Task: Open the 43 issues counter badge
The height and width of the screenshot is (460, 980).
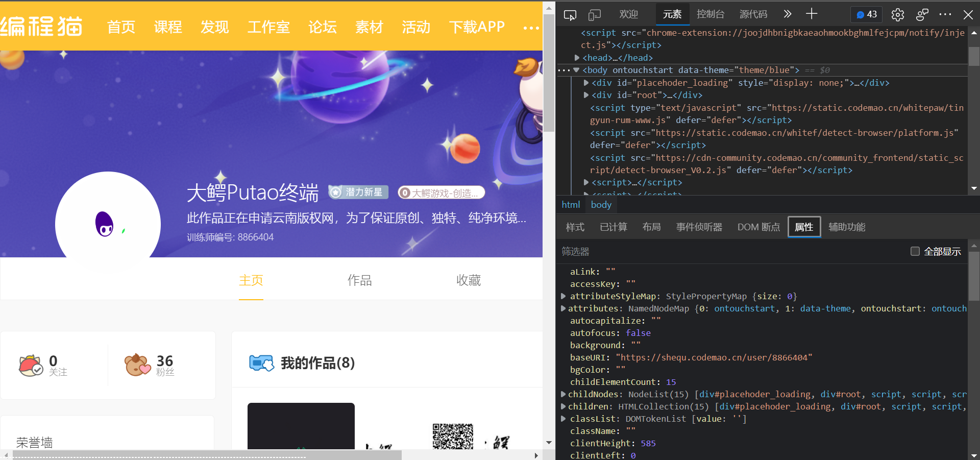Action: pyautogui.click(x=867, y=14)
